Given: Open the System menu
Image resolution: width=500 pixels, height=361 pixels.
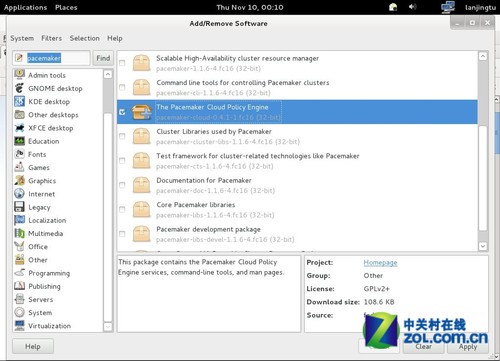Looking at the screenshot, I should coord(22,38).
